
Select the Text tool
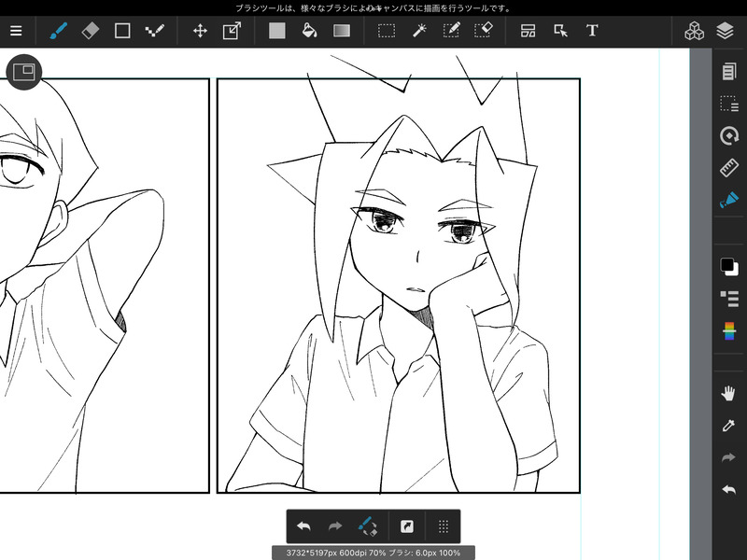tap(592, 31)
